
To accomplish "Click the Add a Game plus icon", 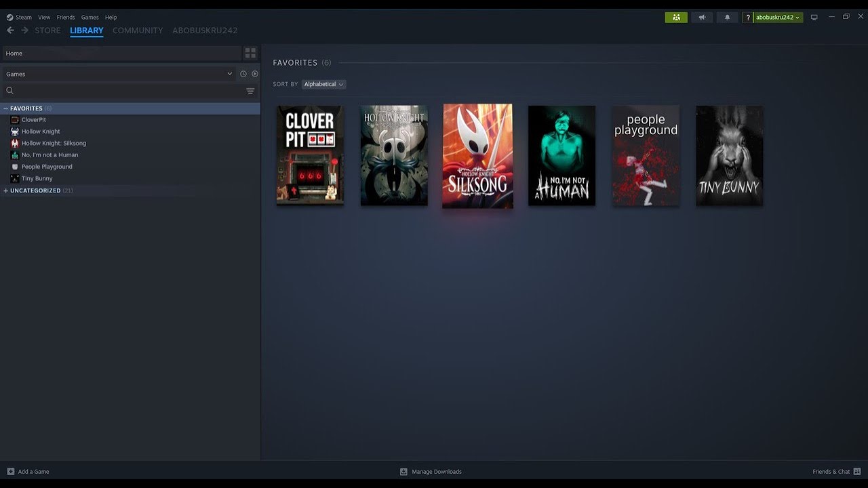I will click(x=11, y=472).
